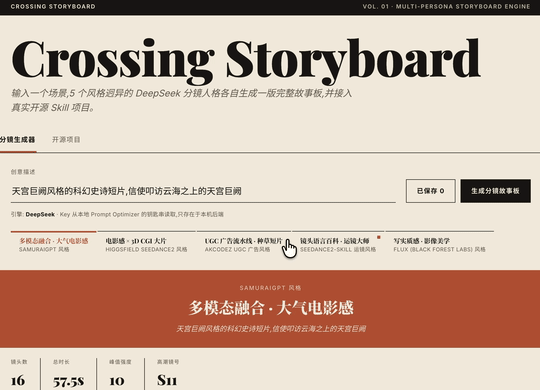Click the italic tagline under the title
This screenshot has height=390, width=540.
(181, 100)
